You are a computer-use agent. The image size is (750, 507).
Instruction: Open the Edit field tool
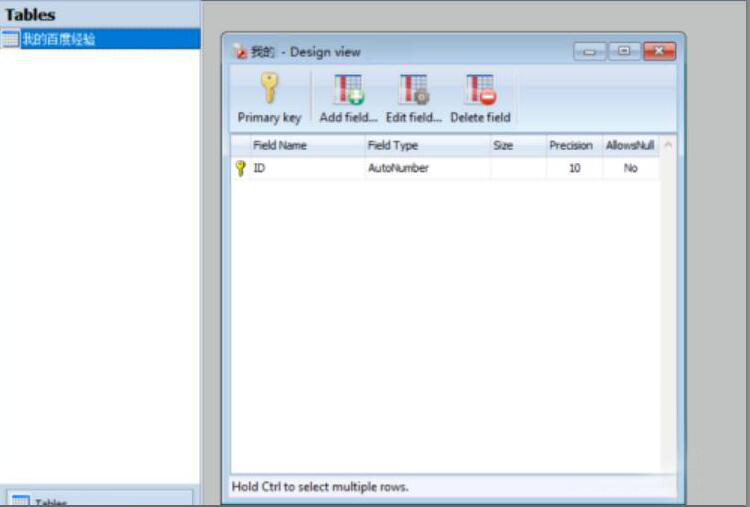pyautogui.click(x=413, y=90)
